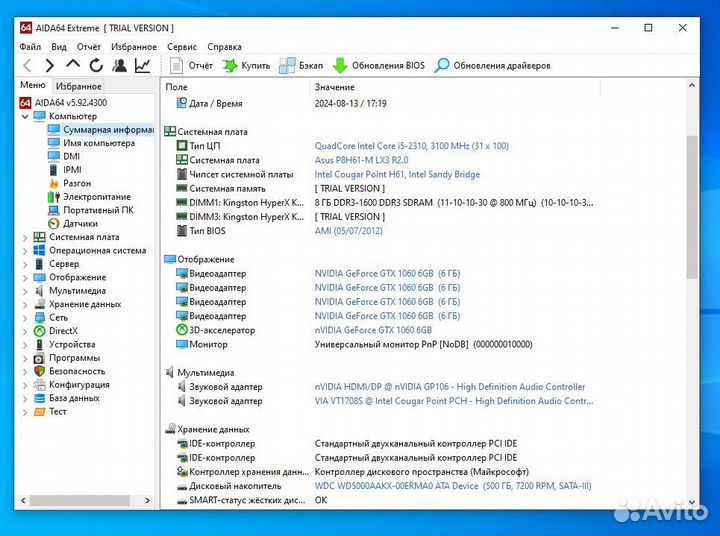Select Безопасность in the tree
720x536 pixels.
[x=69, y=371]
